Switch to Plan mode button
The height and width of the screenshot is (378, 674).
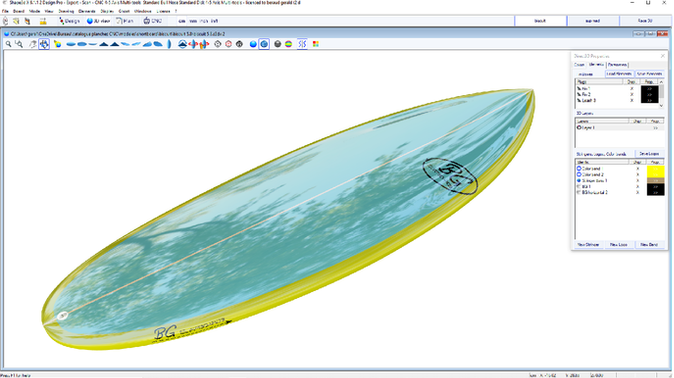pos(125,21)
